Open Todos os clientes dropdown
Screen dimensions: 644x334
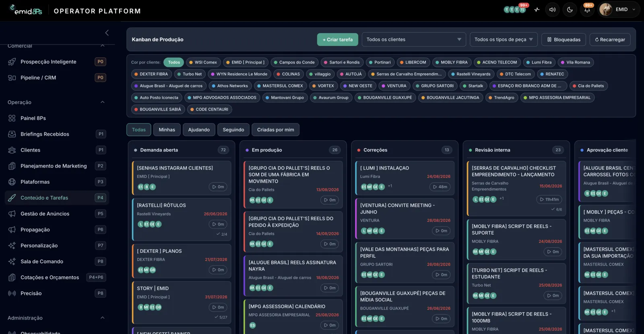[x=414, y=39]
